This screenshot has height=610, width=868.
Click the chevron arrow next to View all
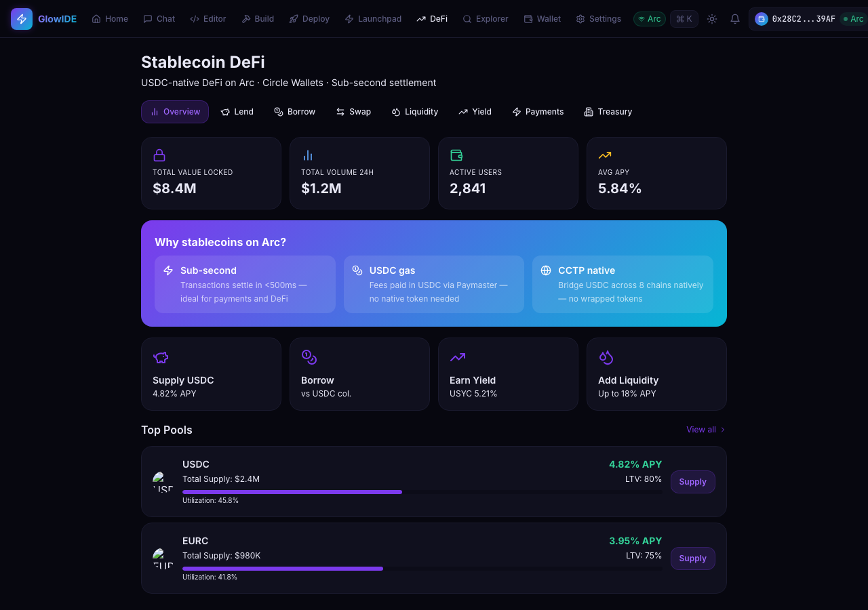coord(723,430)
